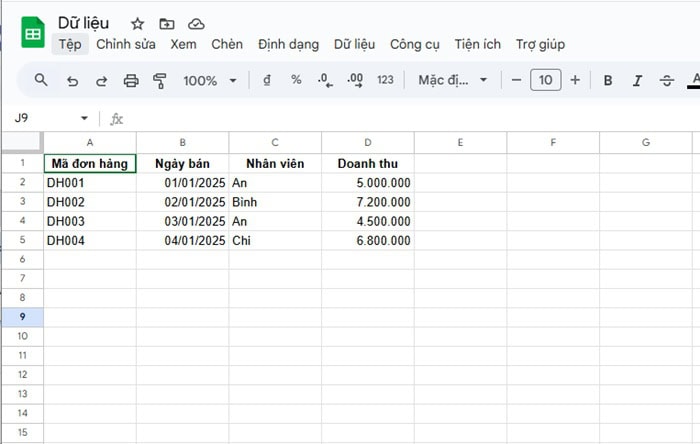Click the Google Sheets home logo
Screen dimensions: 700x444
pos(33,33)
